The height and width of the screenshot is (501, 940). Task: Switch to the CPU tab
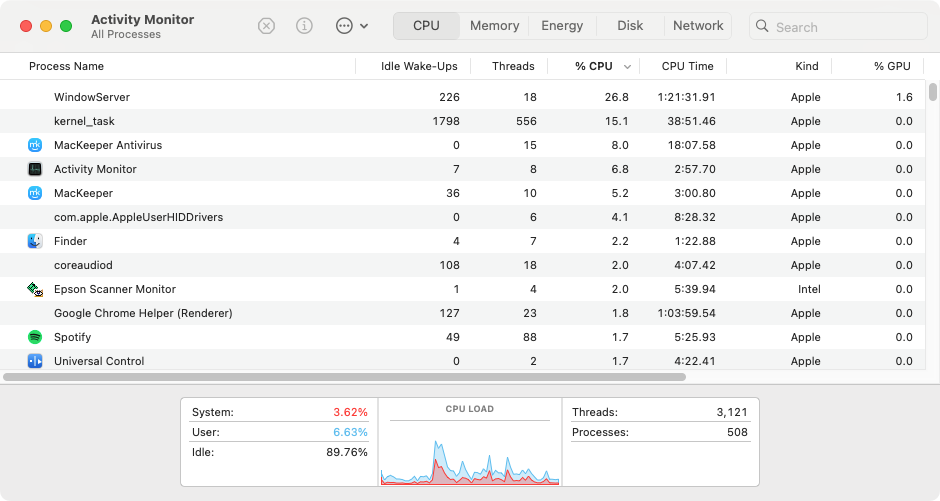click(426, 26)
